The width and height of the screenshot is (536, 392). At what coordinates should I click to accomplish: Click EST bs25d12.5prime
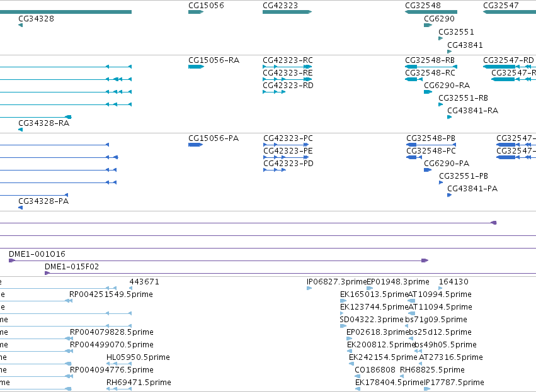pos(440,332)
